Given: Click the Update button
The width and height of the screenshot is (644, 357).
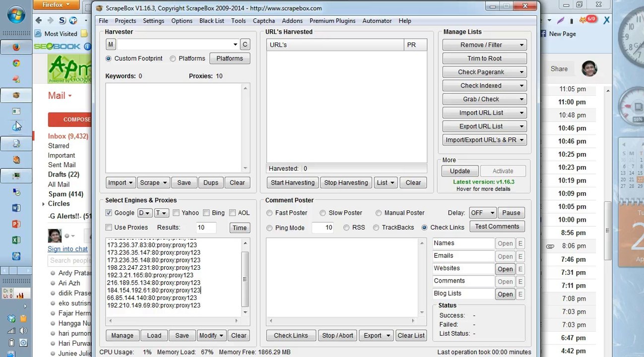Looking at the screenshot, I should click(x=460, y=171).
